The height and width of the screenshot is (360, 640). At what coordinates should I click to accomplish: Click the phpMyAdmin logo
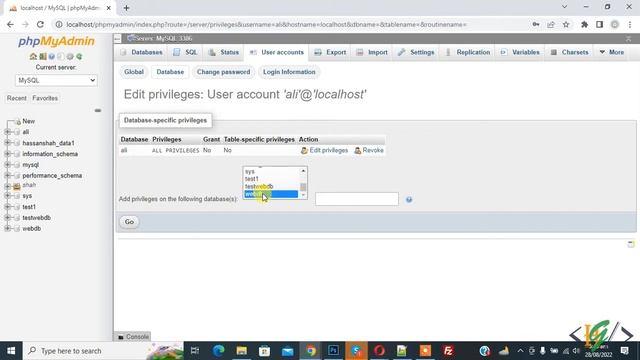coord(56,41)
